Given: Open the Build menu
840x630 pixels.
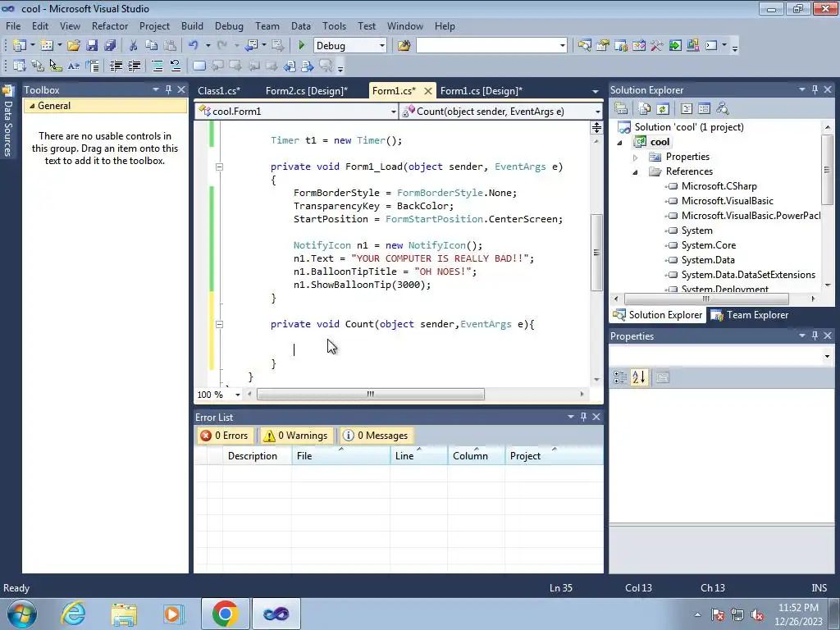Looking at the screenshot, I should pyautogui.click(x=192, y=25).
